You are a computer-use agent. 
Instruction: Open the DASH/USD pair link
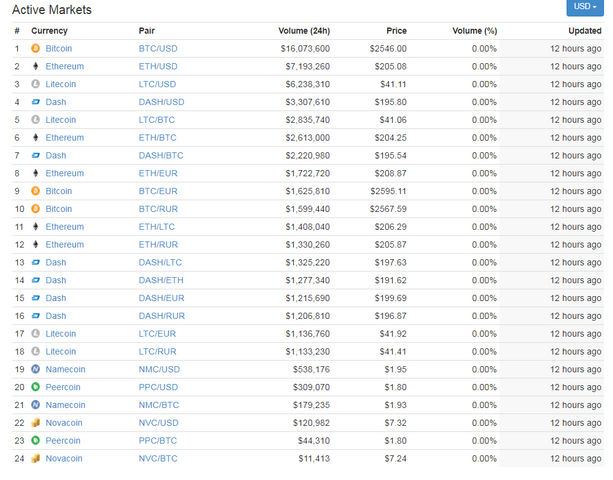pyautogui.click(x=161, y=102)
